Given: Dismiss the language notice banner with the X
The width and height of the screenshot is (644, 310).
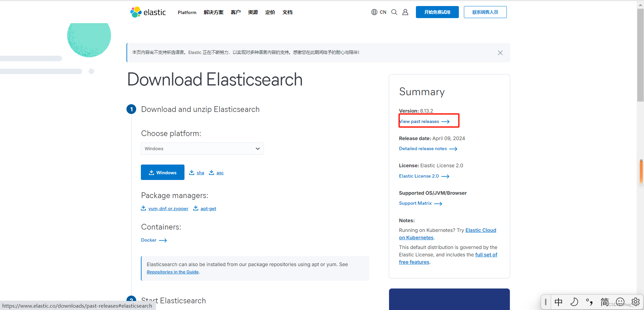Looking at the screenshot, I should 500,53.
